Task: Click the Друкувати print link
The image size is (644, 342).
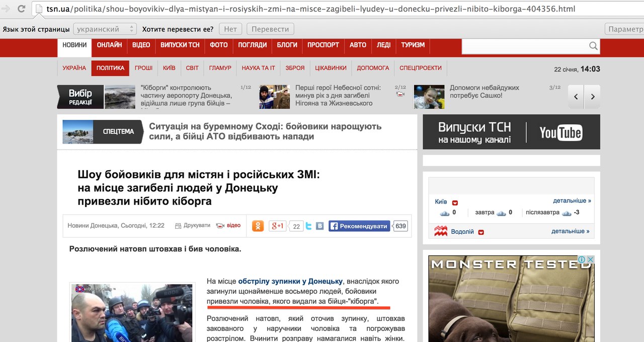Action: point(193,226)
